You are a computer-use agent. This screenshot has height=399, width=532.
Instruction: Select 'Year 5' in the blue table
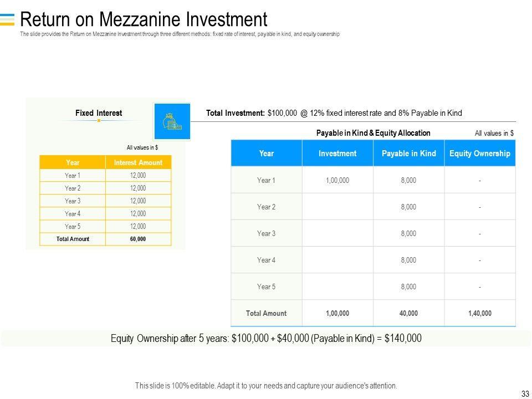tap(266, 287)
